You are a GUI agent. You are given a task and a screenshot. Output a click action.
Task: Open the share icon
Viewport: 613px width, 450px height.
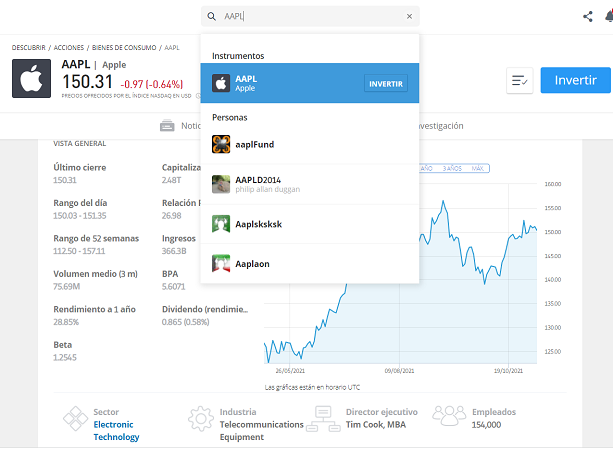588,16
